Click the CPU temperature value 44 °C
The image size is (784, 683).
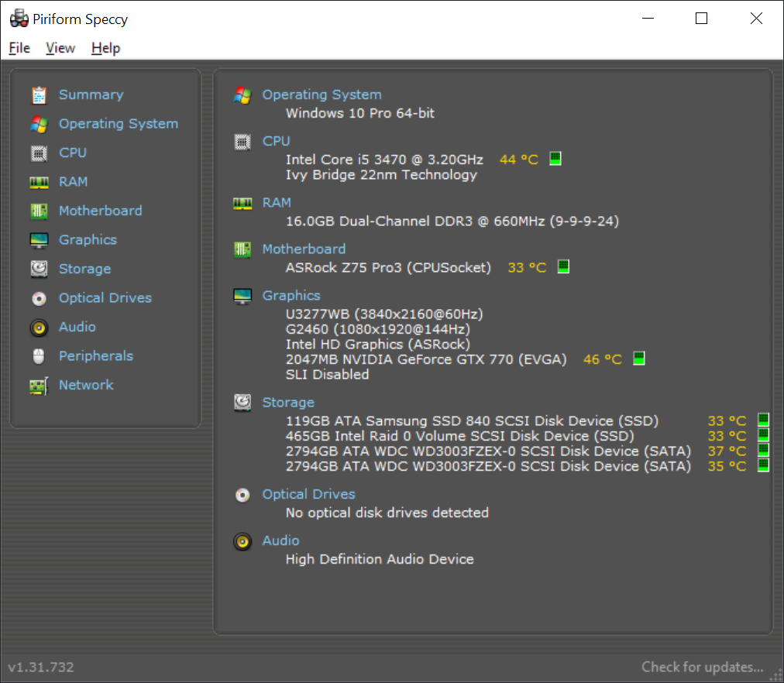tap(519, 160)
